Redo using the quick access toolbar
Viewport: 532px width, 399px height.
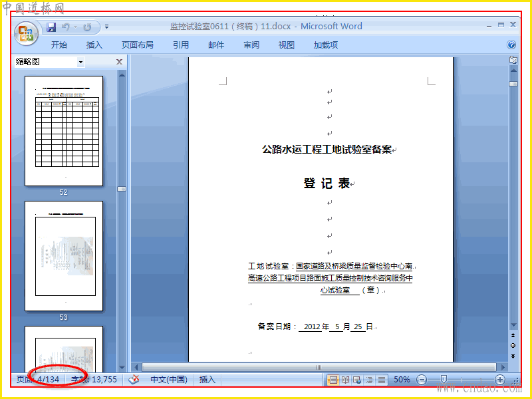[x=88, y=27]
